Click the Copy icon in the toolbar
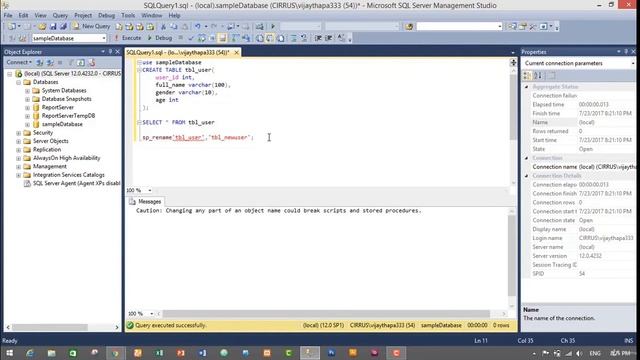 pyautogui.click(x=174, y=26)
